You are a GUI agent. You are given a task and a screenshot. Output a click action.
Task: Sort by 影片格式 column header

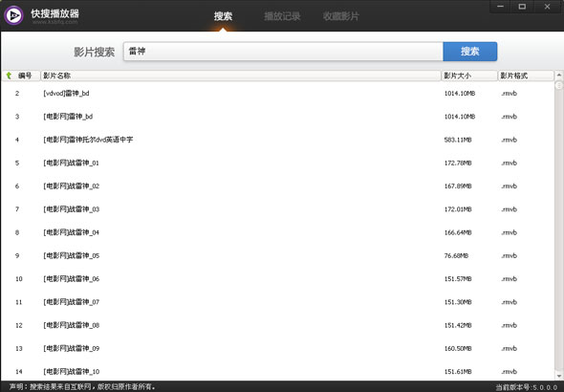pos(526,76)
